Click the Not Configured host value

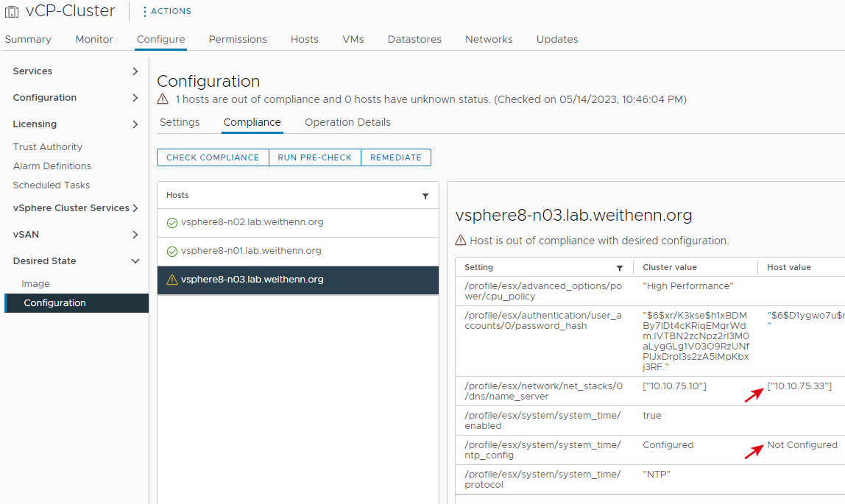tap(802, 444)
